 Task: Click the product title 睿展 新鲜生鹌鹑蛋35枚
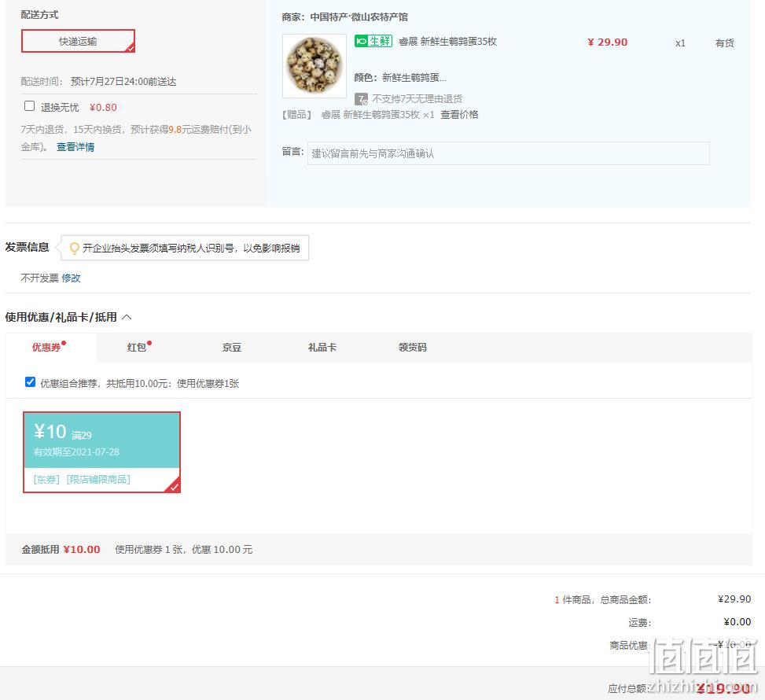(448, 42)
